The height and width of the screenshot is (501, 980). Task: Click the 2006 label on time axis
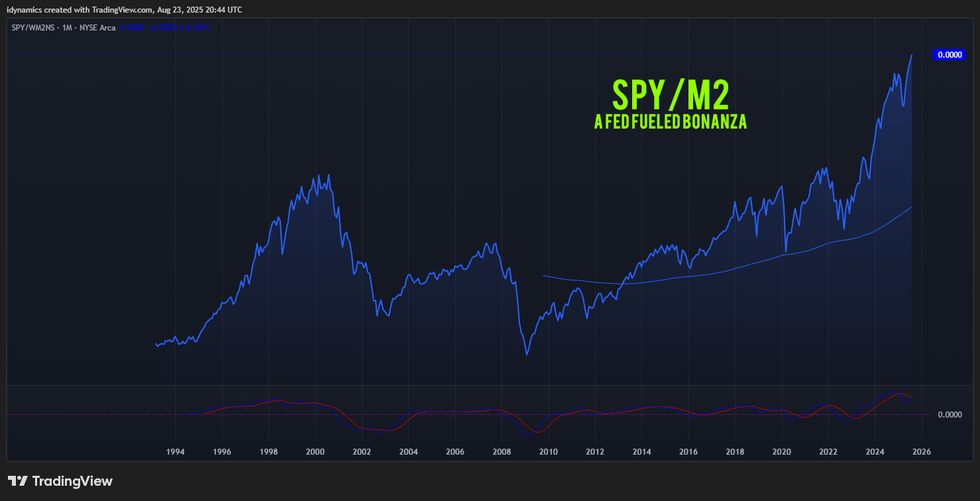click(455, 452)
